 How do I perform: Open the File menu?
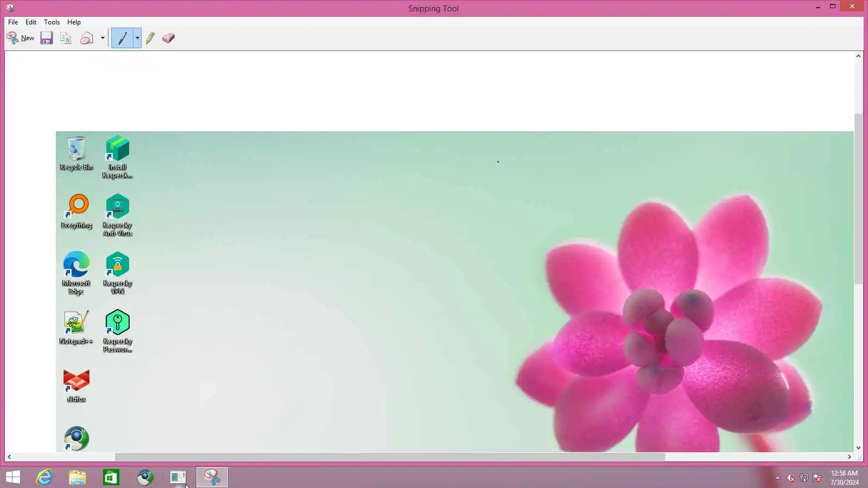coord(13,22)
